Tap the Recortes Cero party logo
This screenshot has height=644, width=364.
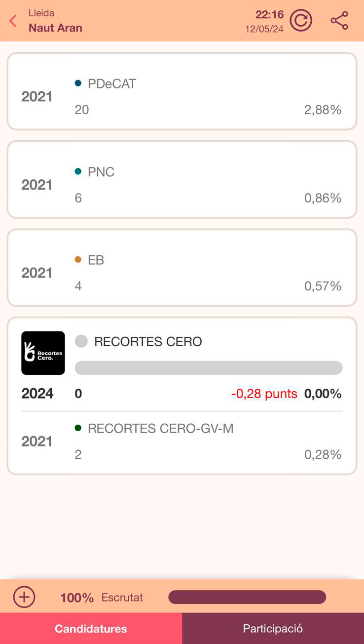pos(43,353)
